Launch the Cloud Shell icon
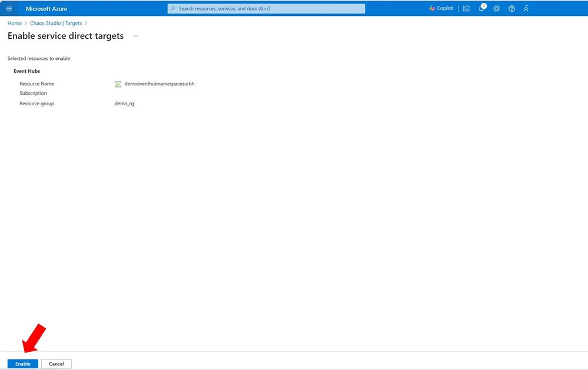588x370 pixels. pyautogui.click(x=466, y=9)
